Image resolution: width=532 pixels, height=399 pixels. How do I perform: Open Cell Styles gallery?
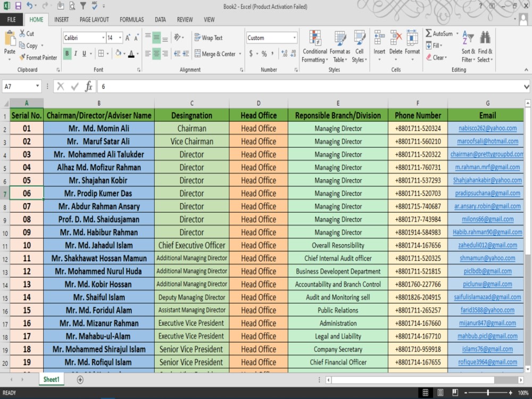(x=359, y=46)
